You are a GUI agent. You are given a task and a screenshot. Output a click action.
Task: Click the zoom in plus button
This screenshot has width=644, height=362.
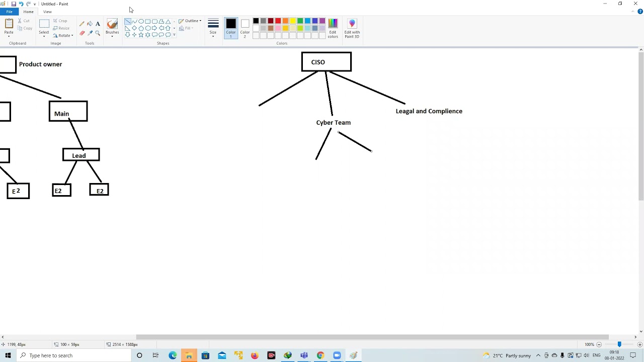click(640, 344)
